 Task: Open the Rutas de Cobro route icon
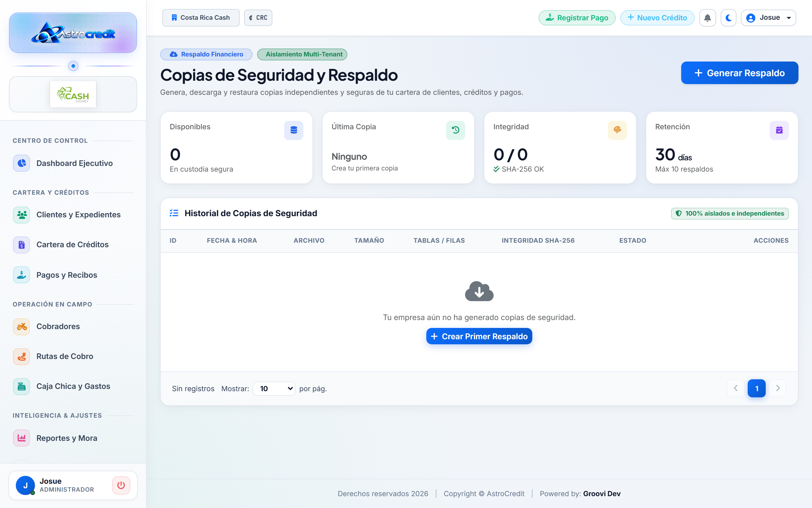click(x=21, y=356)
